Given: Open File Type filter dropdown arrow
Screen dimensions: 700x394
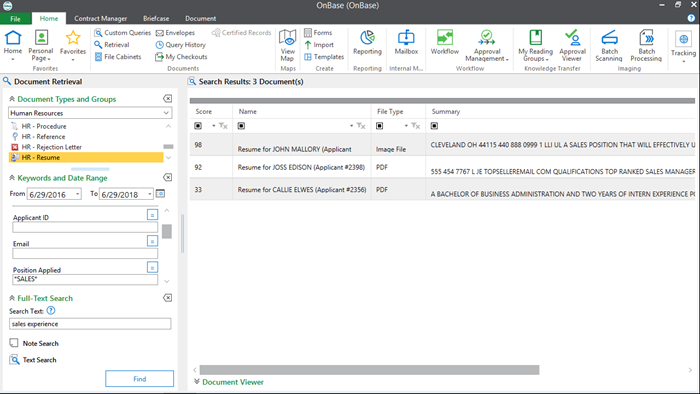Looking at the screenshot, I should 406,126.
